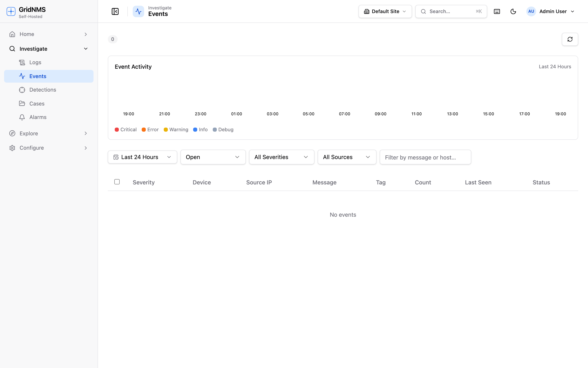Viewport: 588px width, 368px height.
Task: Collapse the sidebar with the panel toggle icon
Action: point(115,11)
